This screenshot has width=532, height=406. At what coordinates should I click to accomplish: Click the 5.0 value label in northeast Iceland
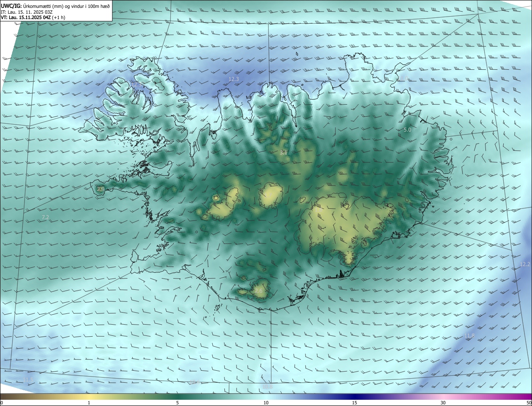pyautogui.click(x=407, y=130)
